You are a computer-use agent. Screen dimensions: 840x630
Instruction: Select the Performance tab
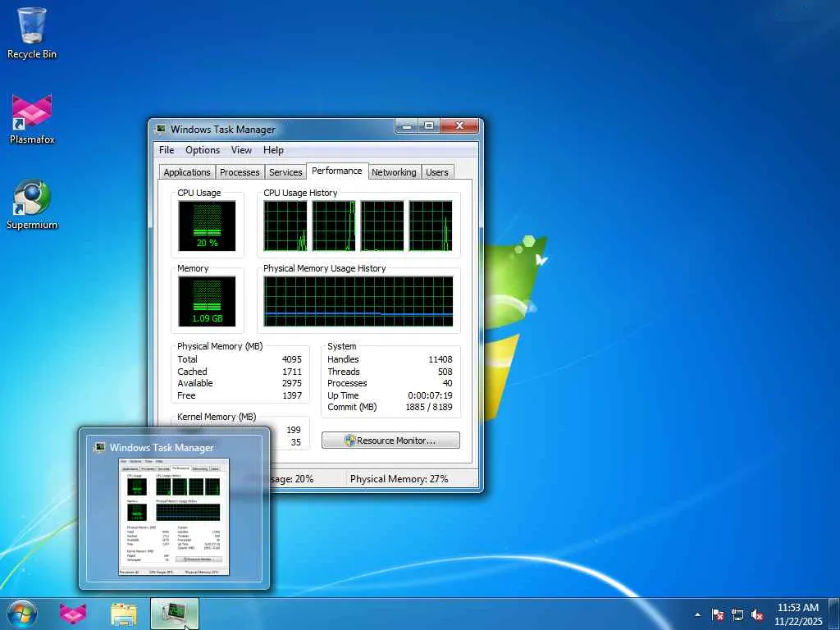[337, 171]
